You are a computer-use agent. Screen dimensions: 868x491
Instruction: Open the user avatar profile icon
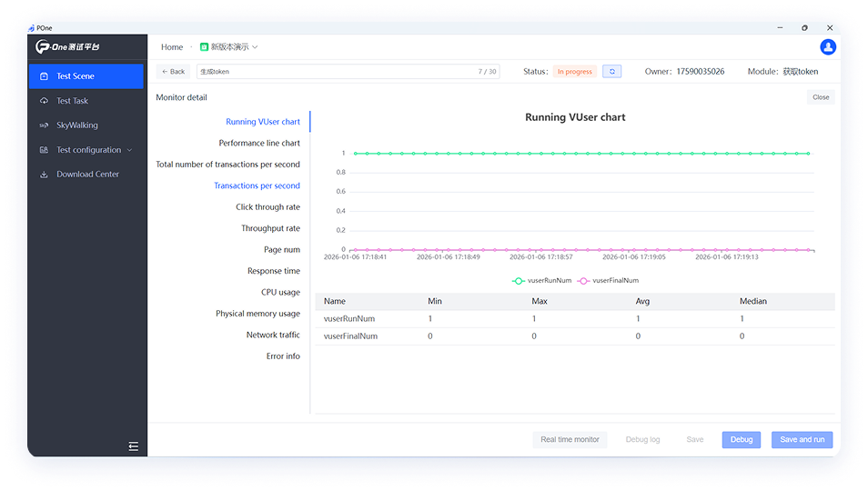(x=827, y=47)
